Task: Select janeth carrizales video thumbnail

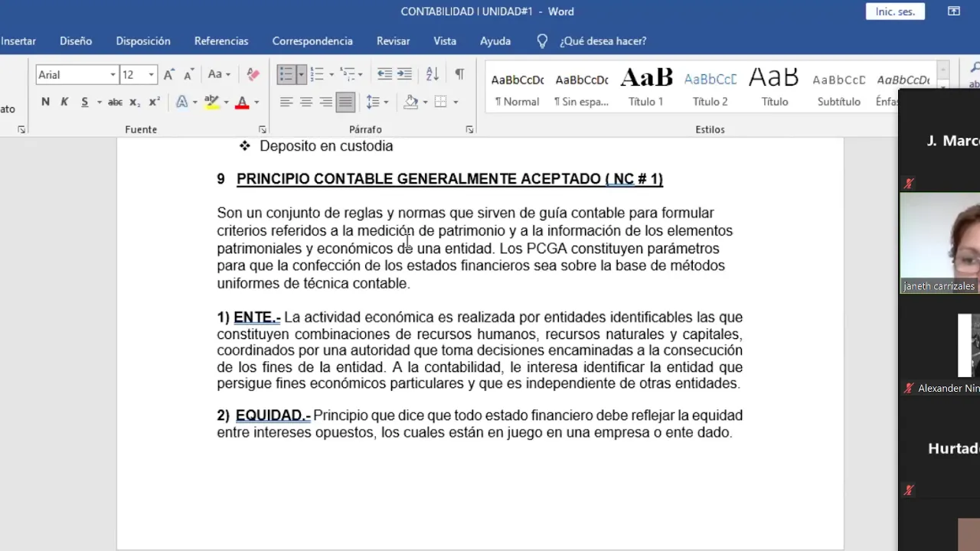Action: click(x=940, y=243)
